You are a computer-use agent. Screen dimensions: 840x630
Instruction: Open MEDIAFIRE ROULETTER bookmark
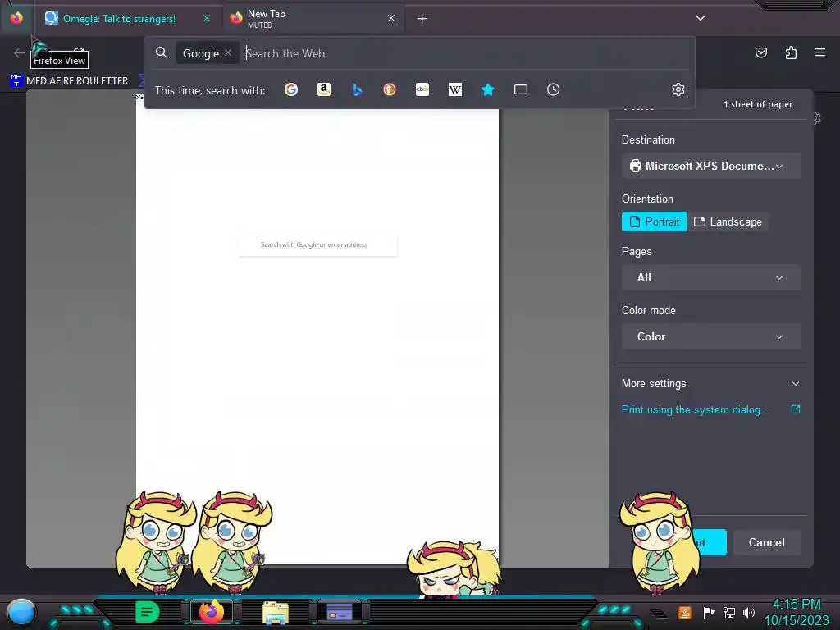pos(70,81)
